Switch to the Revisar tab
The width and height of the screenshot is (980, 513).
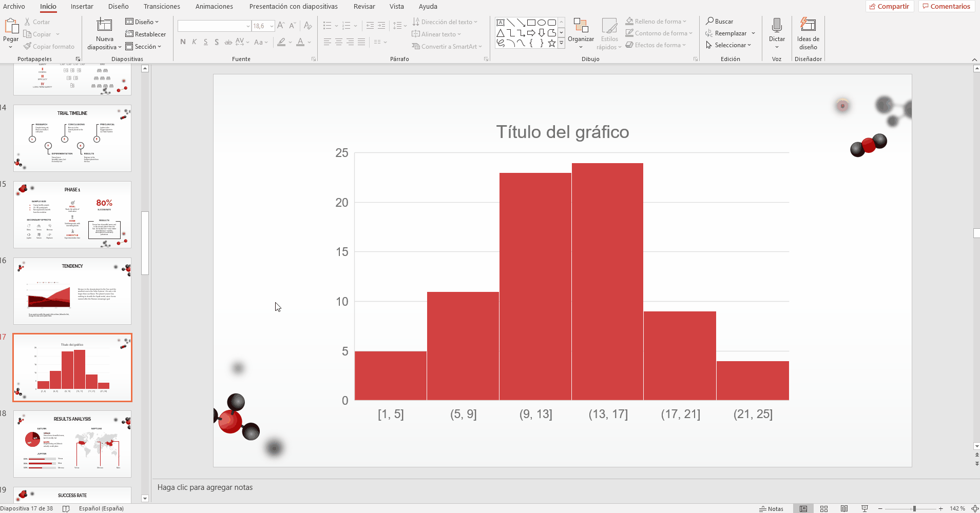[364, 6]
